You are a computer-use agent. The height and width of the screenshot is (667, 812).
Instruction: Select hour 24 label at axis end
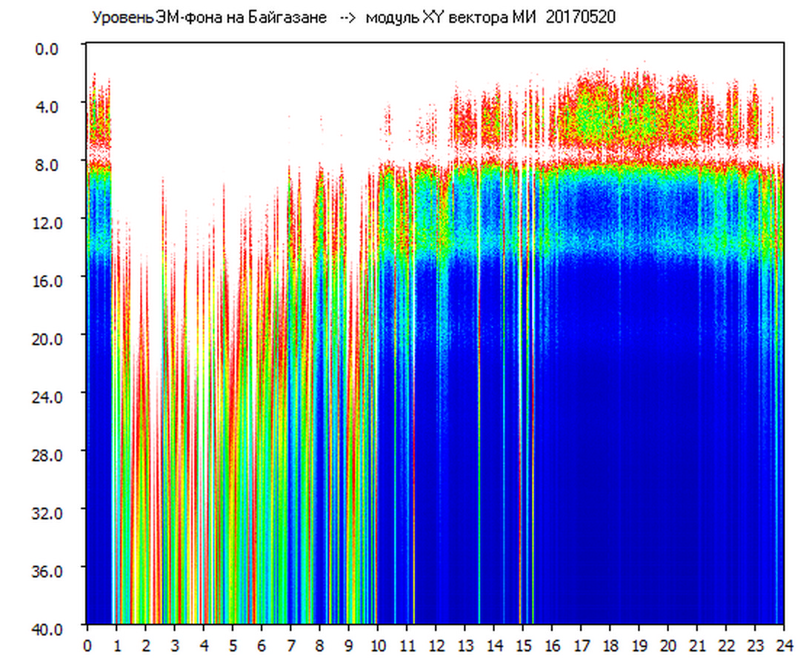[x=784, y=645]
